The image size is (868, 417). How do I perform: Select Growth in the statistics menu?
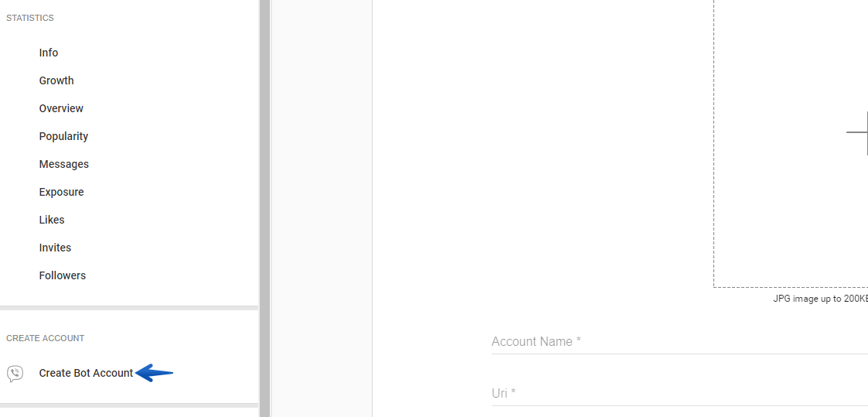(x=56, y=80)
